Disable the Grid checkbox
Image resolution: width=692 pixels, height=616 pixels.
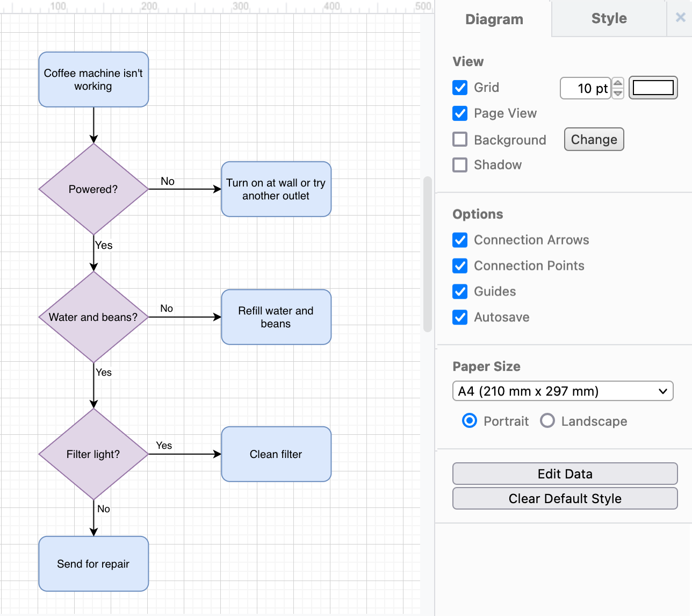[x=460, y=88]
